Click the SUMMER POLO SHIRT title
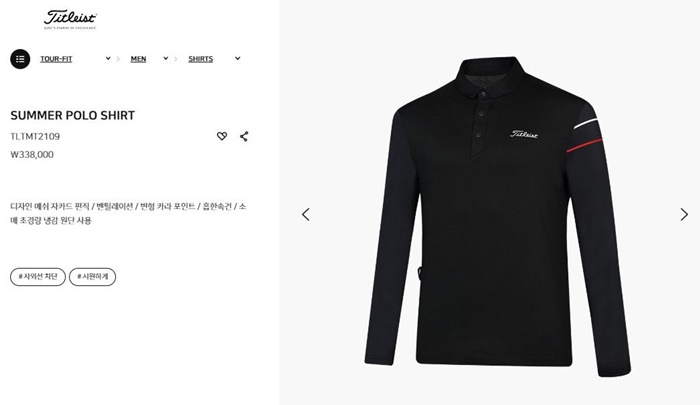The width and height of the screenshot is (700, 405). click(x=73, y=116)
